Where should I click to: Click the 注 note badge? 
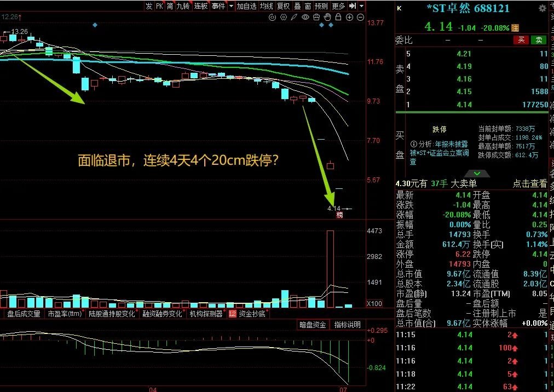516,28
